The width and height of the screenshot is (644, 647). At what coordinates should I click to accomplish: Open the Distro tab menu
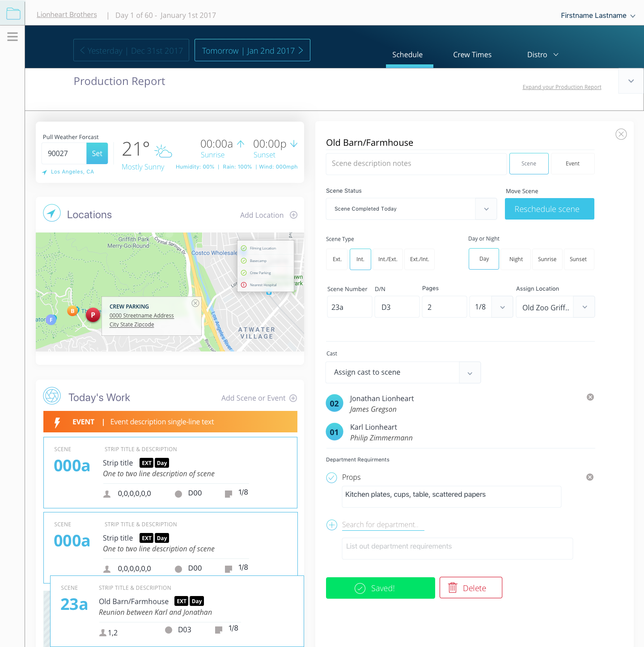pyautogui.click(x=542, y=55)
